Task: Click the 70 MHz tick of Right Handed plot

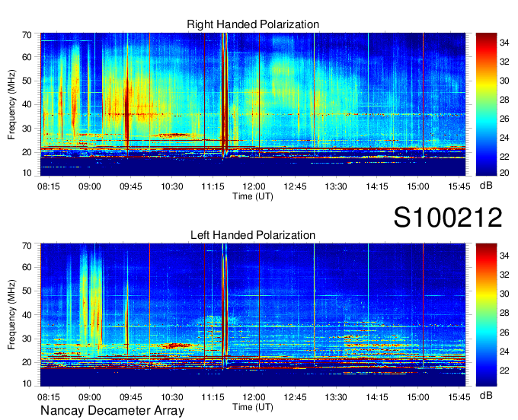Action: tap(27, 35)
